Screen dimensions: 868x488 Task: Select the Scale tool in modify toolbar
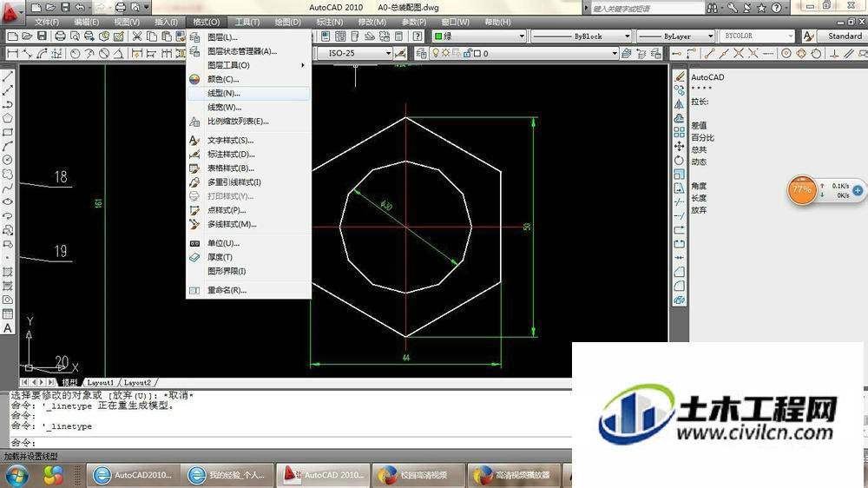click(x=680, y=174)
